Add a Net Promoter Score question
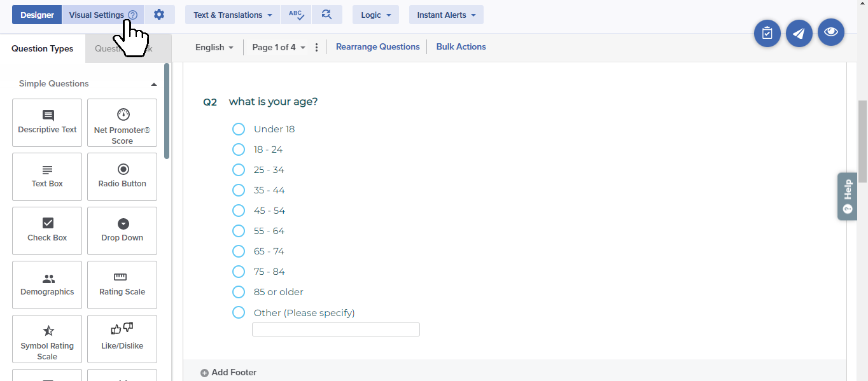Screen dimensions: 868x381 [122, 123]
